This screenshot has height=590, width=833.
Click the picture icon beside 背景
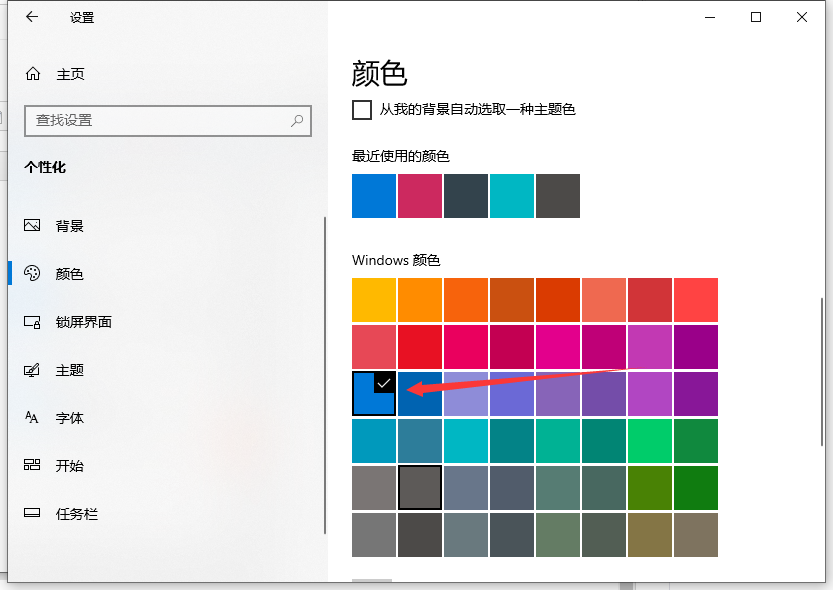[x=31, y=226]
